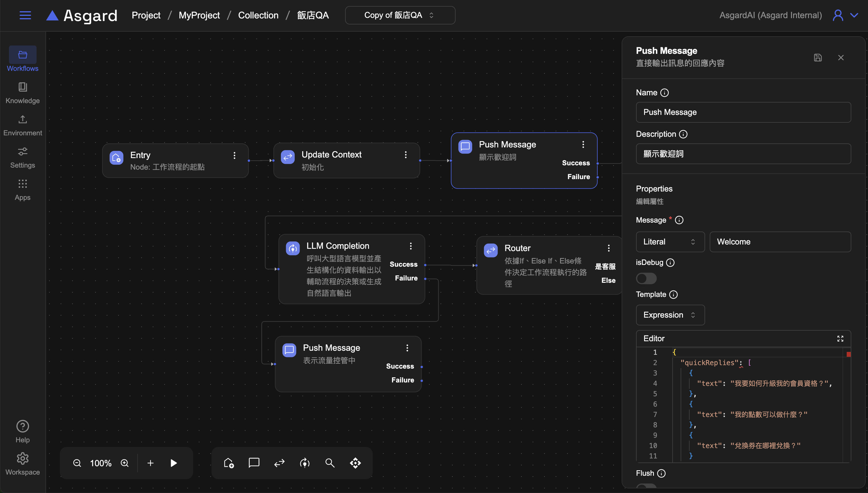Open options menu of Router node
The height and width of the screenshot is (493, 868).
tap(608, 248)
